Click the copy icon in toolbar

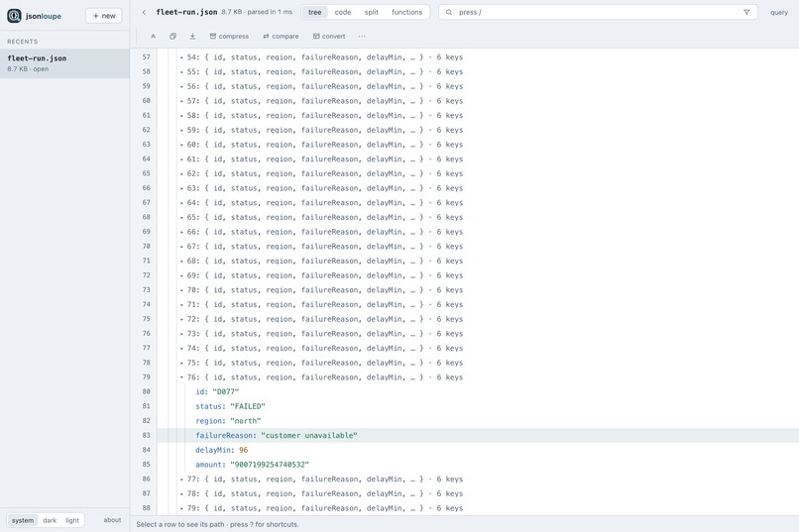172,36
